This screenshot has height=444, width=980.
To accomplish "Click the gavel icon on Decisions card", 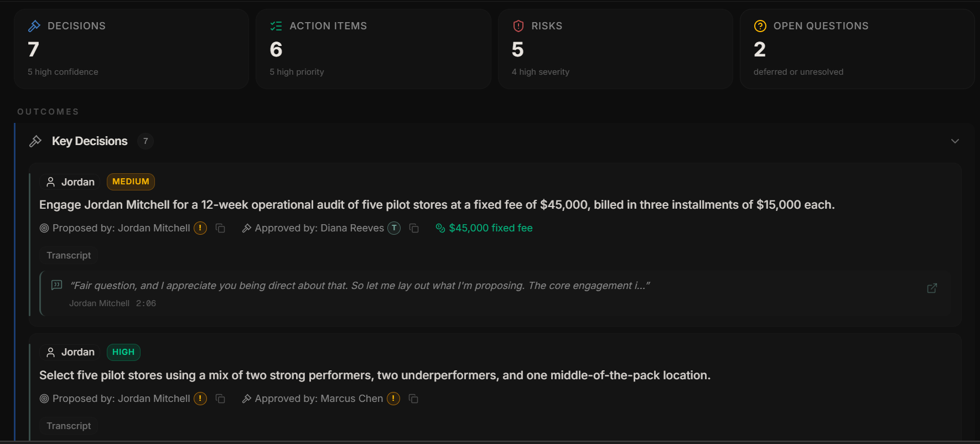I will point(34,26).
